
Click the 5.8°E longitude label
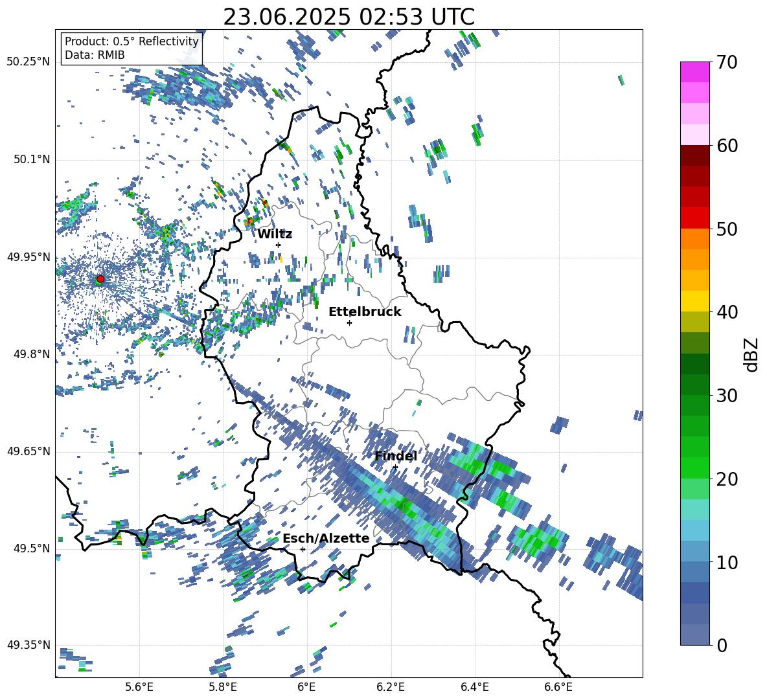coord(223,687)
